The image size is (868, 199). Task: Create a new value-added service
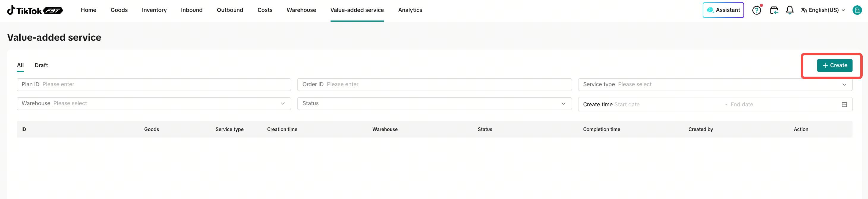(834, 65)
